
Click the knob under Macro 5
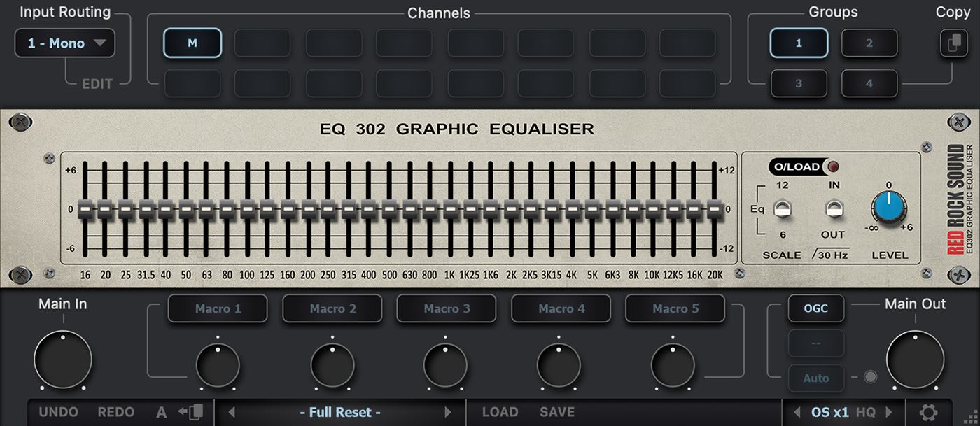click(x=673, y=365)
